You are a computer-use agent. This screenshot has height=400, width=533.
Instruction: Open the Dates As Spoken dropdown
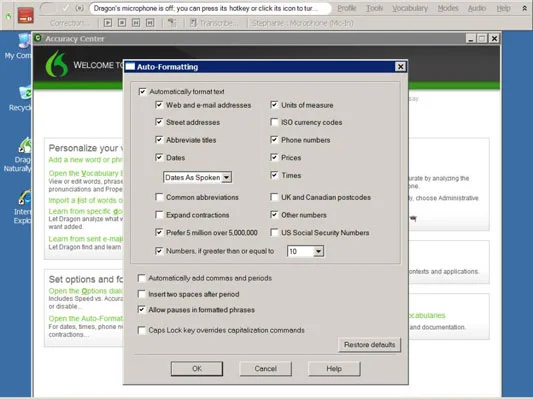click(x=197, y=177)
